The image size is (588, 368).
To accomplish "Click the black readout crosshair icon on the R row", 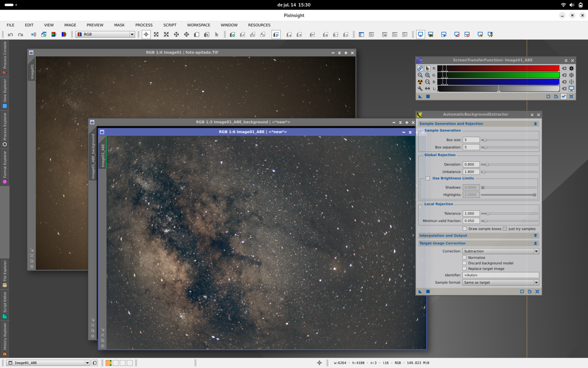I will point(572,68).
